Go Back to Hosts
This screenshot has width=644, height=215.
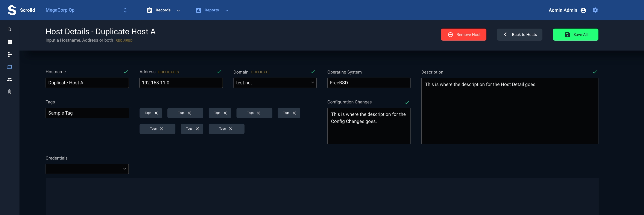point(519,35)
